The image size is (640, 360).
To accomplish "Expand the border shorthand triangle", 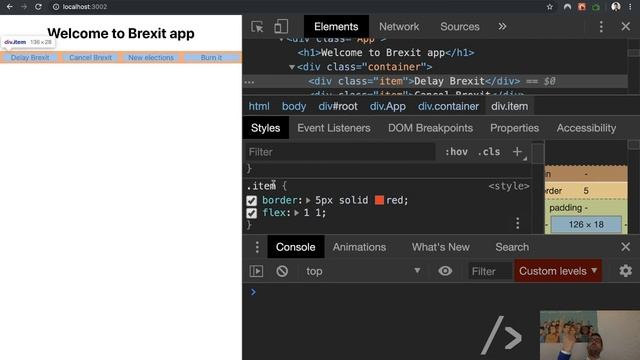I will 308,200.
